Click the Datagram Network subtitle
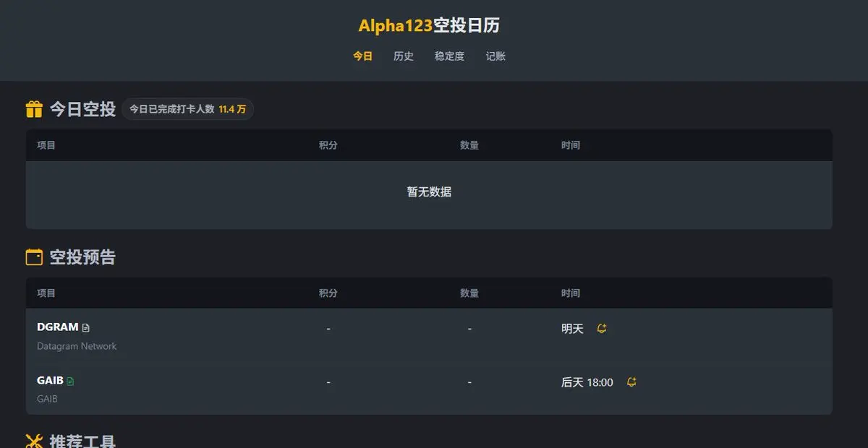Image resolution: width=868 pixels, height=448 pixels. 77,346
